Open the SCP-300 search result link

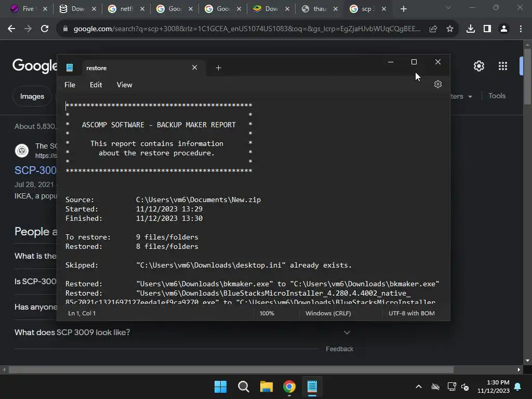click(35, 170)
